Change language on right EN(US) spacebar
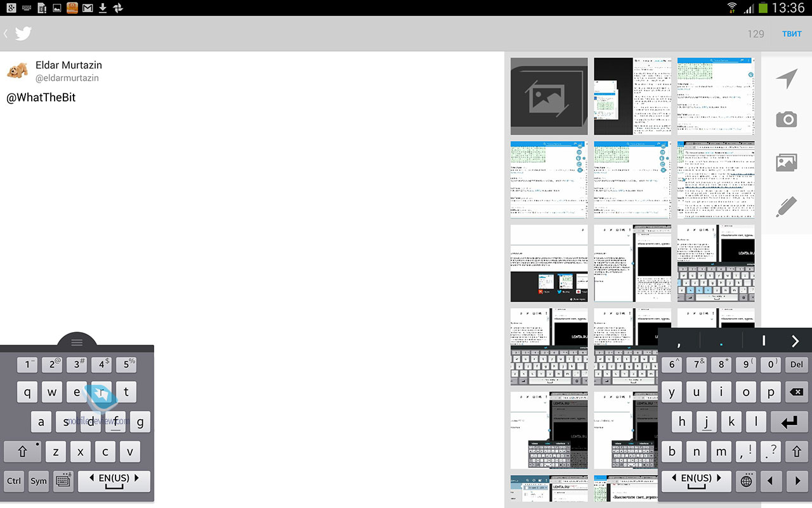This screenshot has width=812, height=508. tap(696, 481)
